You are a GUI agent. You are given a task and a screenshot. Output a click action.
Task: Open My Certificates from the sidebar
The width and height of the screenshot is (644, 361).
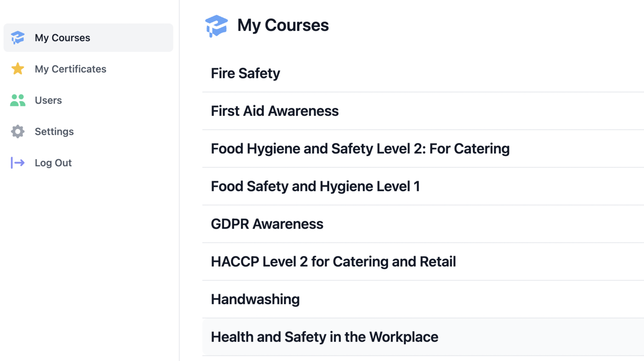(70, 69)
